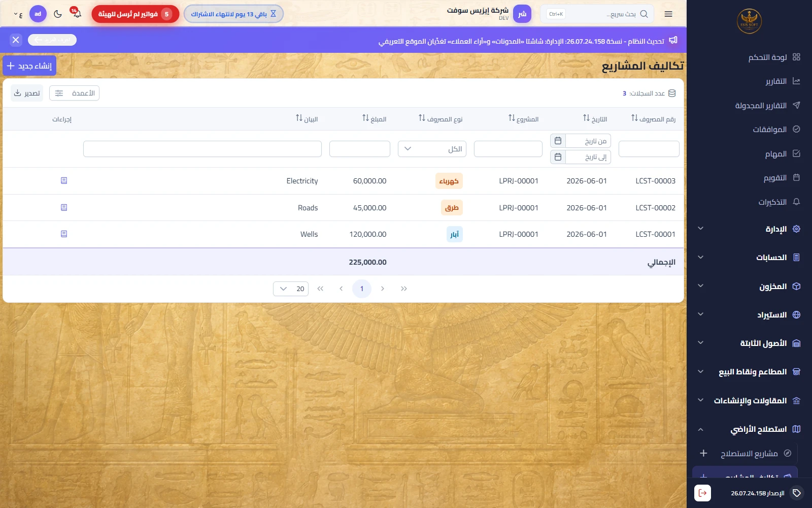The height and width of the screenshot is (508, 812).
Task: Select page 1 in pagination
Action: (x=362, y=289)
